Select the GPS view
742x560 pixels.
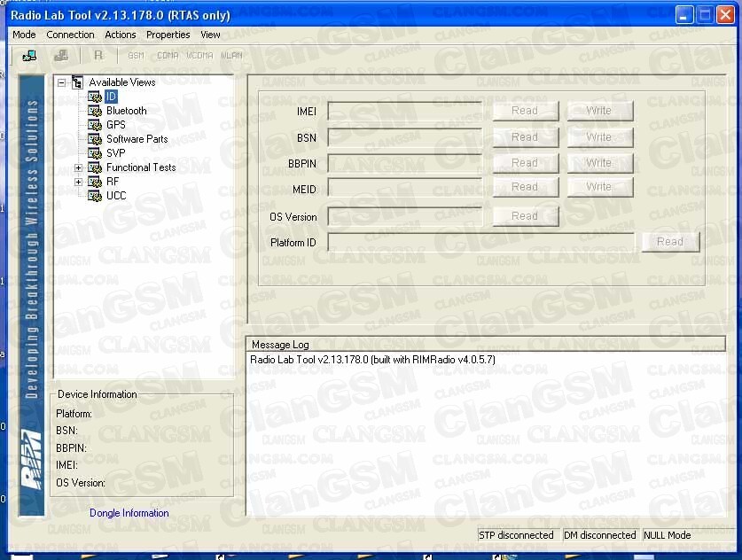click(116, 125)
